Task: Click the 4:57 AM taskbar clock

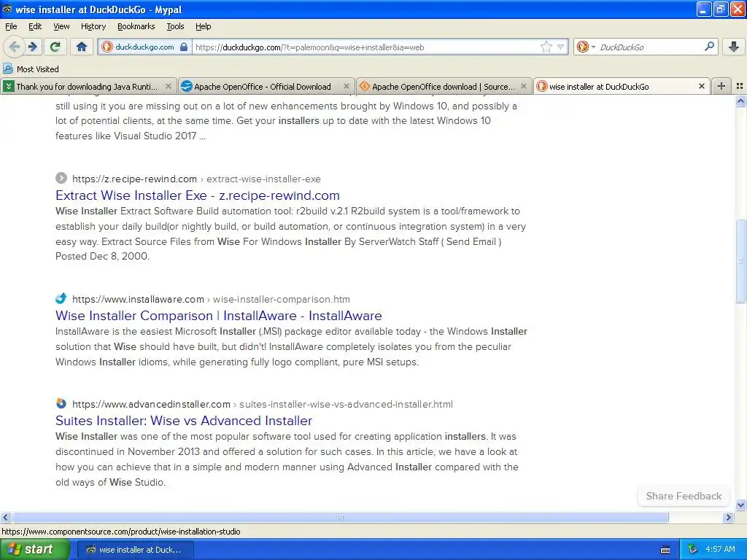Action: point(720,550)
